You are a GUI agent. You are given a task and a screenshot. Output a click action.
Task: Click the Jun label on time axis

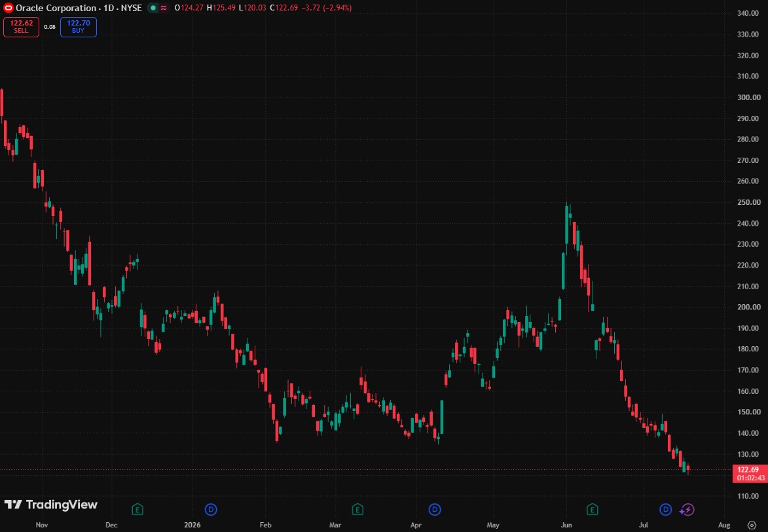tap(566, 525)
